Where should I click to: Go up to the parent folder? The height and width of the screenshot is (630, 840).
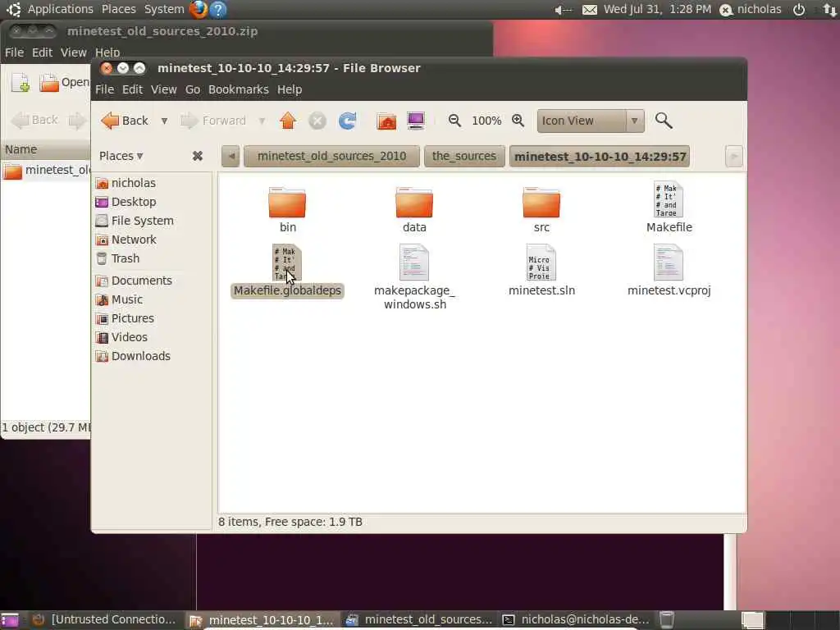(x=288, y=121)
